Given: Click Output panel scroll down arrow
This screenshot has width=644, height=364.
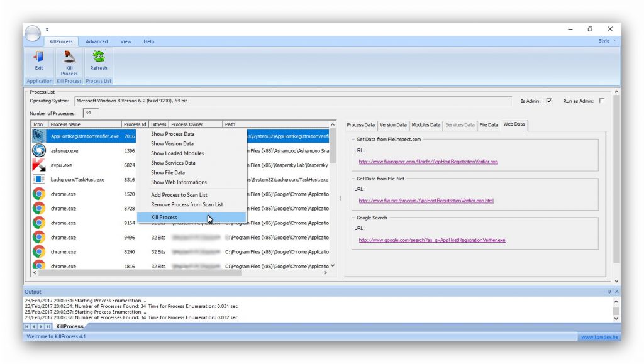Looking at the screenshot, I should point(616,319).
